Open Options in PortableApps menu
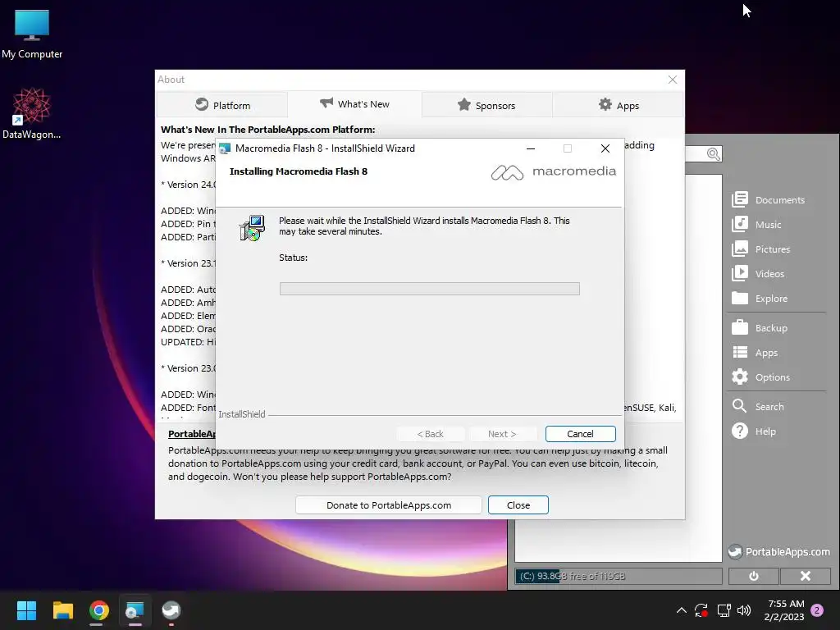 [x=760, y=377]
